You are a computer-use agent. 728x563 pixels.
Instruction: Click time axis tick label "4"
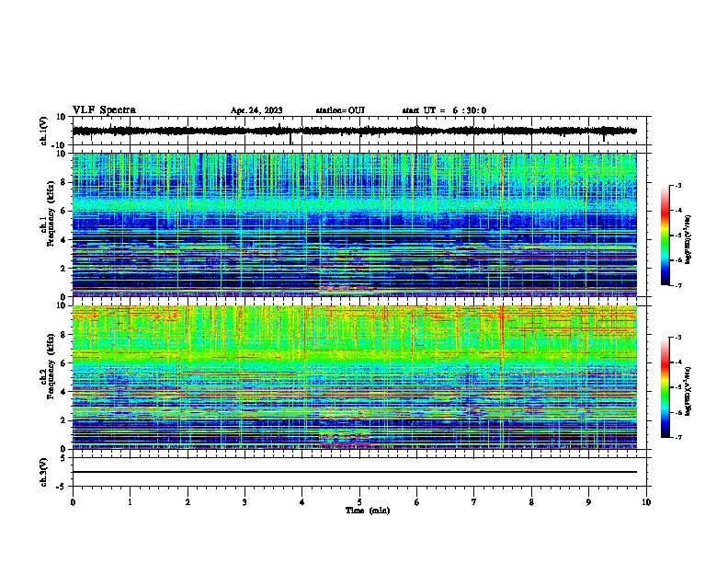coord(302,502)
